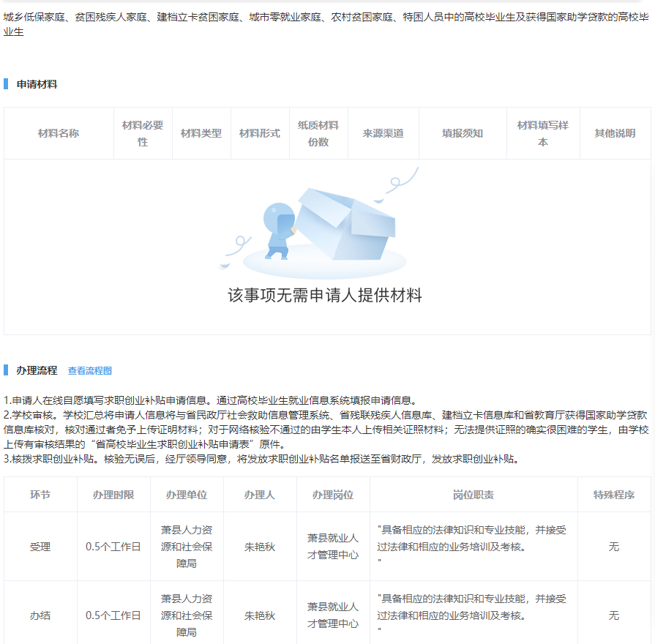Click the 纸质材料份数 column header
The image size is (655, 644).
pyautogui.click(x=318, y=133)
